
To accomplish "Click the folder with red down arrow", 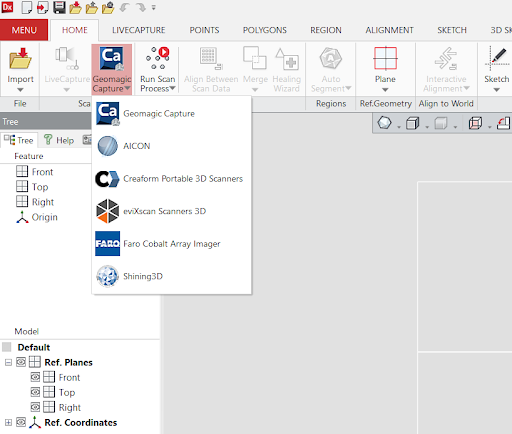I will 76,7.
